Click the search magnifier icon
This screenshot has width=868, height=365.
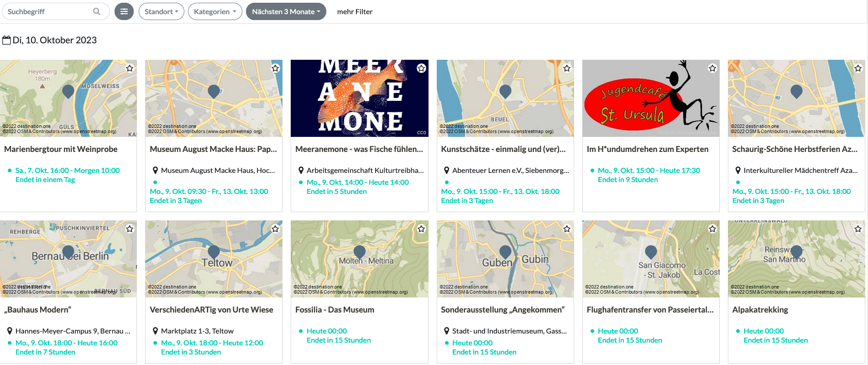(96, 11)
